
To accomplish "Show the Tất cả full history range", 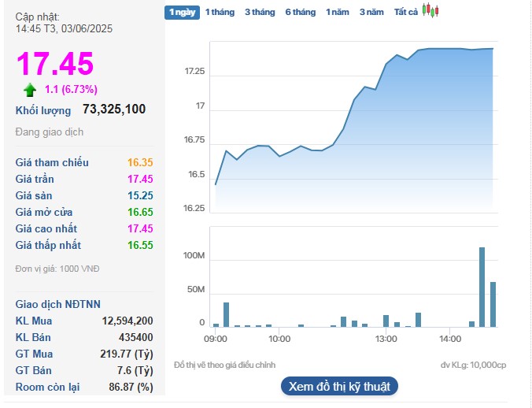I will coord(406,12).
